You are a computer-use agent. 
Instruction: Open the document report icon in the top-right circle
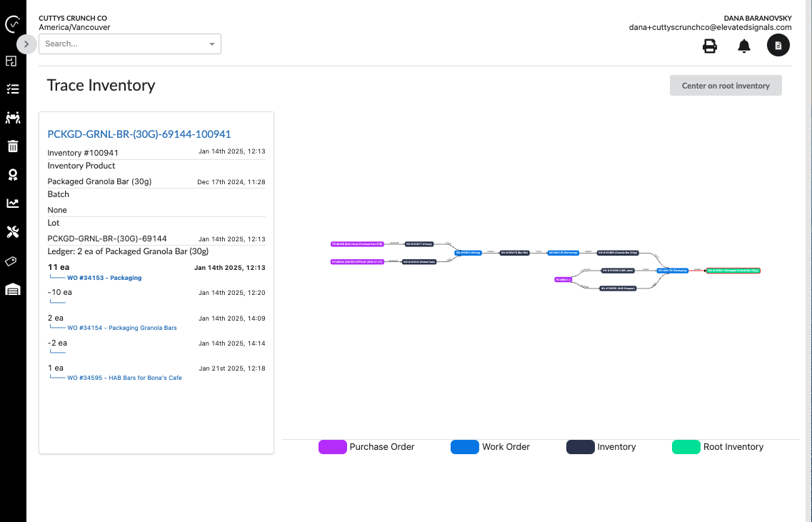click(x=778, y=45)
